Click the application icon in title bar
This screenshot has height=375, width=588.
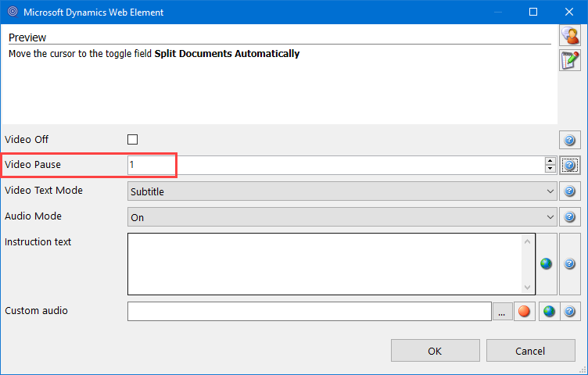13,12
